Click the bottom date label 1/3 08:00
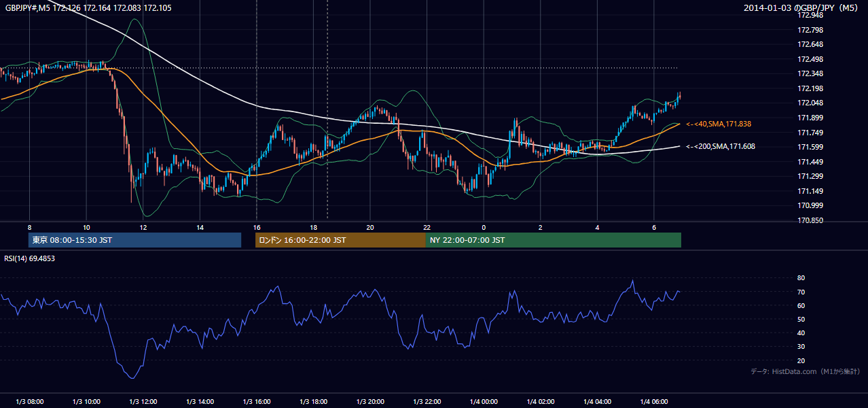Screen dimensions: 868x408 30,402
